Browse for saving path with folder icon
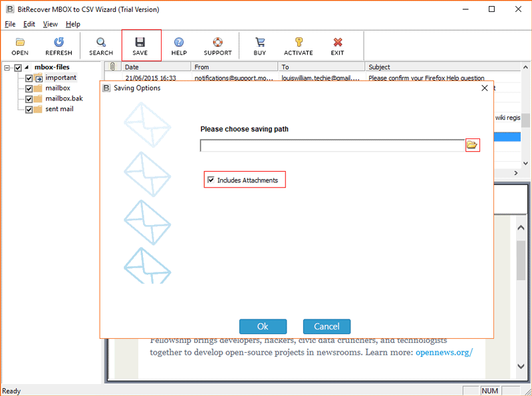 [x=472, y=145]
